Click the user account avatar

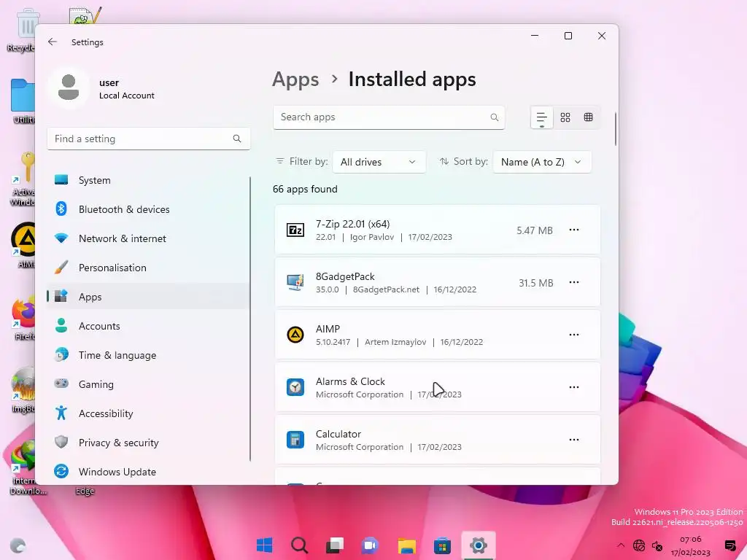[69, 87]
